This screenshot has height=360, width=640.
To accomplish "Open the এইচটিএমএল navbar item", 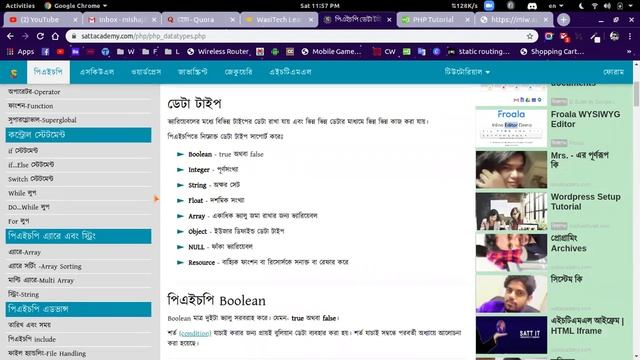I will [x=290, y=72].
